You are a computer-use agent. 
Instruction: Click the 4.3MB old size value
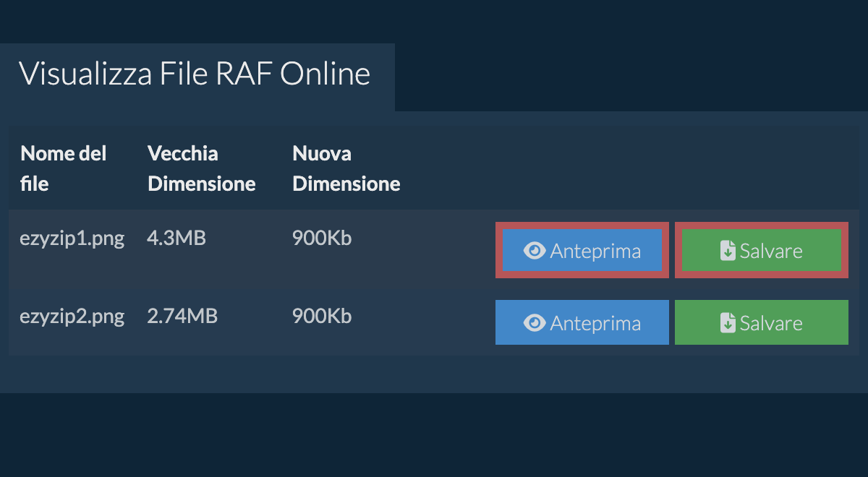(176, 239)
